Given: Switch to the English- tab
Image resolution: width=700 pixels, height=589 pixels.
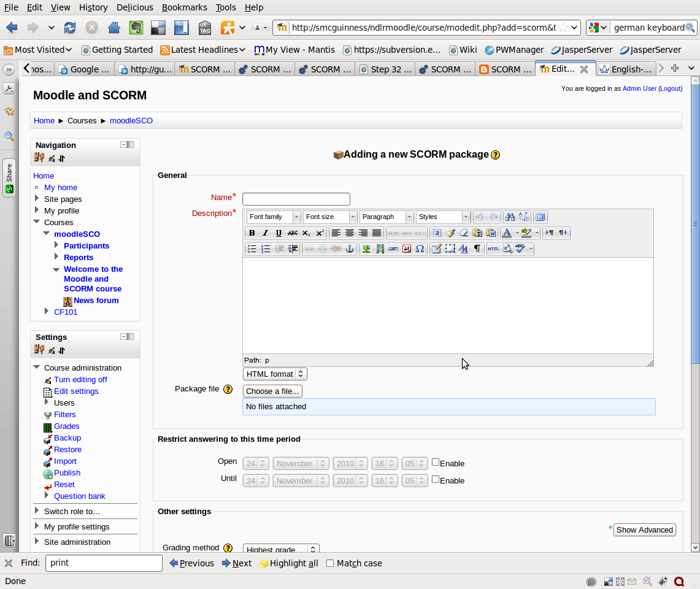Looking at the screenshot, I should [626, 69].
